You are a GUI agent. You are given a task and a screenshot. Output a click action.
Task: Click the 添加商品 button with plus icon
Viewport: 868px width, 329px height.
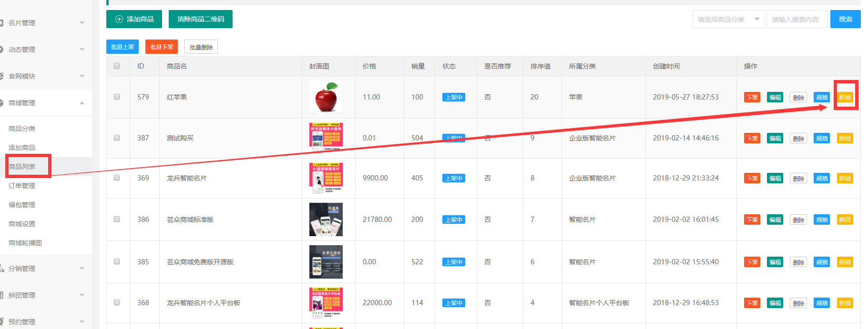pos(134,19)
